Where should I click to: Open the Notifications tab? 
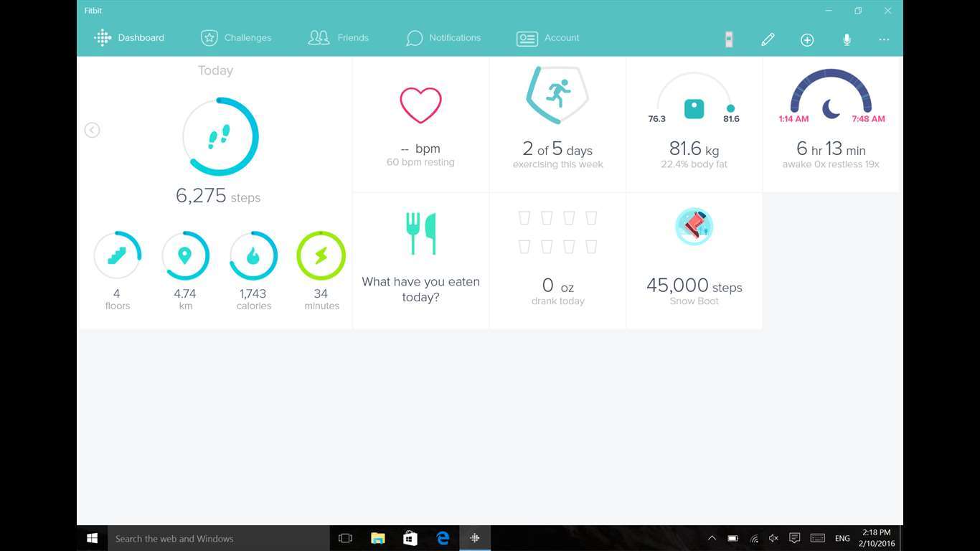point(443,38)
